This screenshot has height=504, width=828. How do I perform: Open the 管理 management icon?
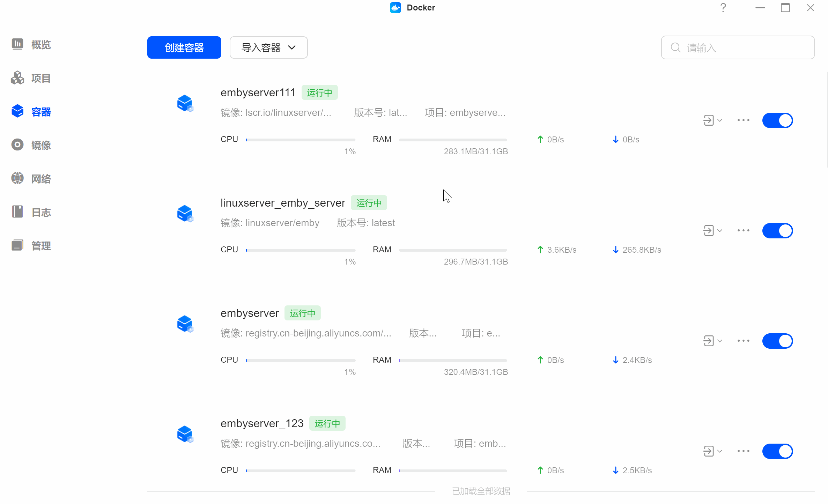[x=17, y=245]
